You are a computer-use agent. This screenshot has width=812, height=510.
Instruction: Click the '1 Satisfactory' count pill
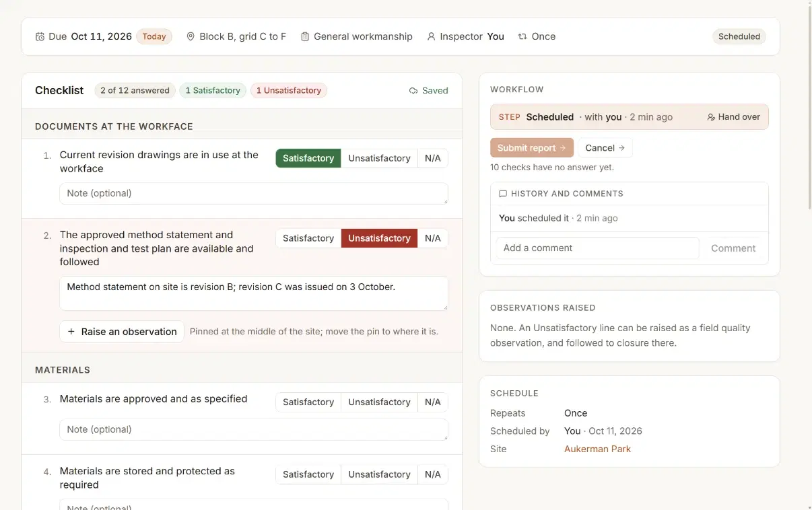tap(213, 90)
